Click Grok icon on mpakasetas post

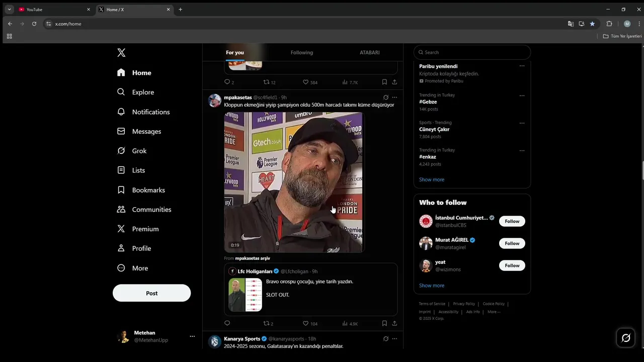click(x=386, y=98)
